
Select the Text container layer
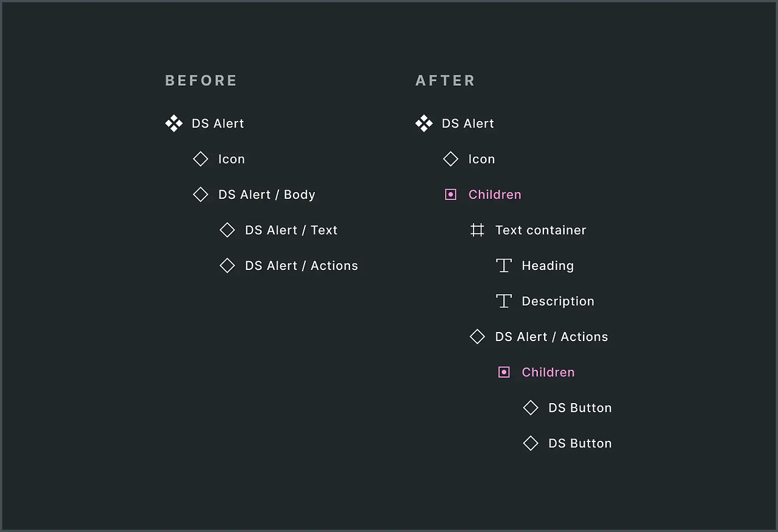point(540,230)
